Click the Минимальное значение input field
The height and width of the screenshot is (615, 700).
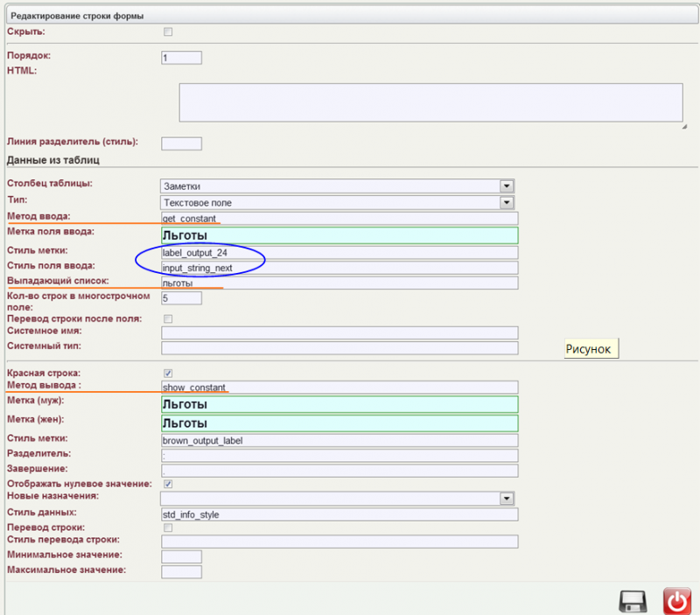(182, 556)
